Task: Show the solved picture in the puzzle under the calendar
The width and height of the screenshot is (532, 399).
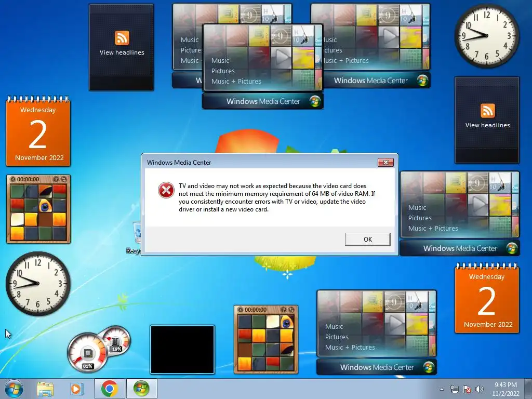Action: coord(56,179)
